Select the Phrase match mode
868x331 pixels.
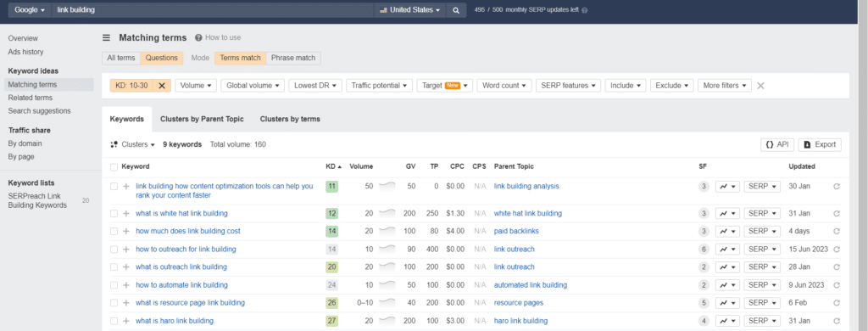(293, 59)
